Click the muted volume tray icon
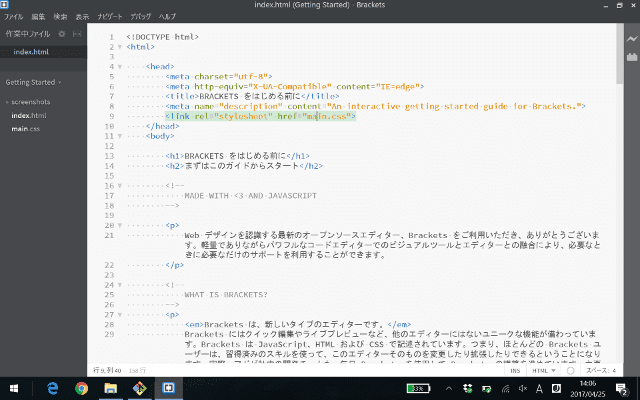640x400 pixels. coord(523,389)
